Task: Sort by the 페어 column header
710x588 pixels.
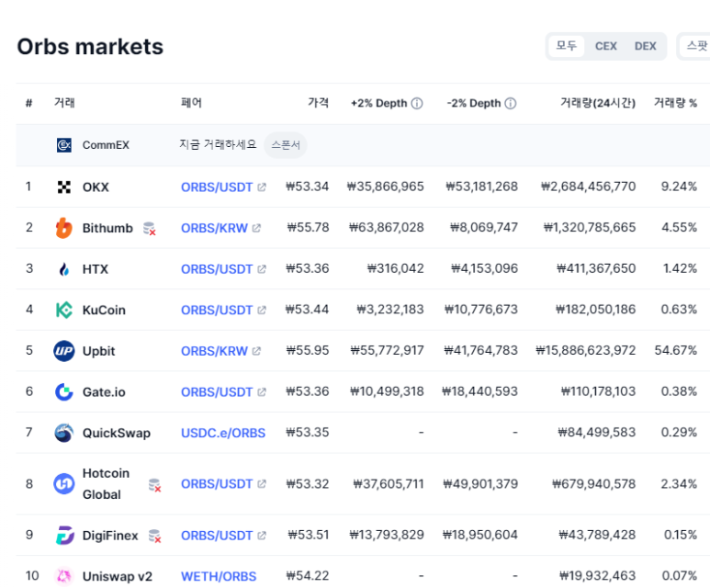Action: coord(191,103)
